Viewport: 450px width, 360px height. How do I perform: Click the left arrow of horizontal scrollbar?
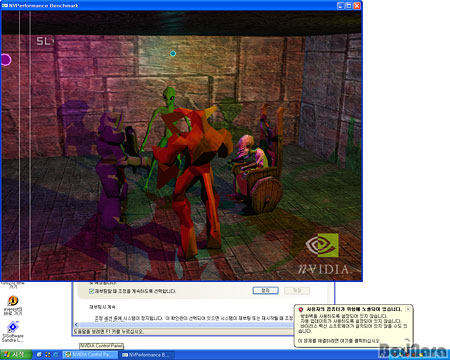click(x=76, y=324)
